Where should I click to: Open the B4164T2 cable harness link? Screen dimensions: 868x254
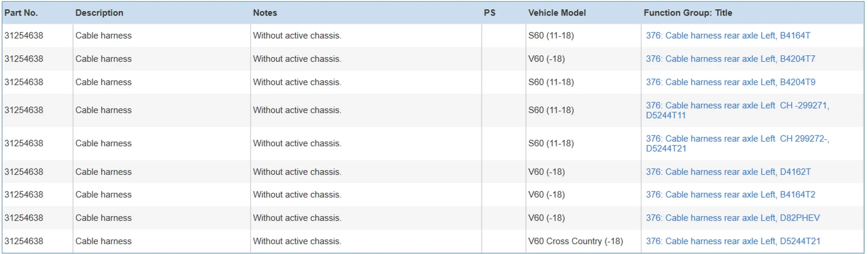coord(730,195)
